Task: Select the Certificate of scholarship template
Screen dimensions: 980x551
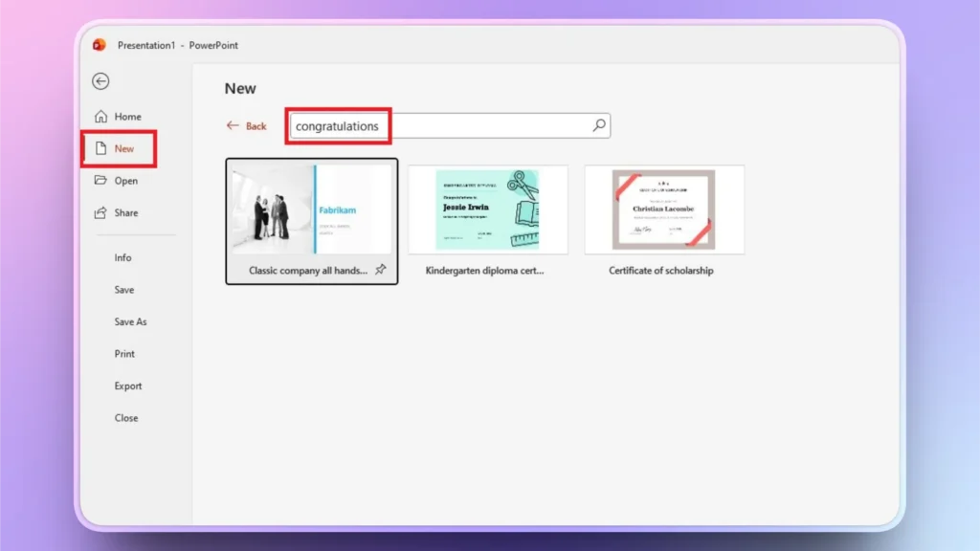Action: [664, 209]
